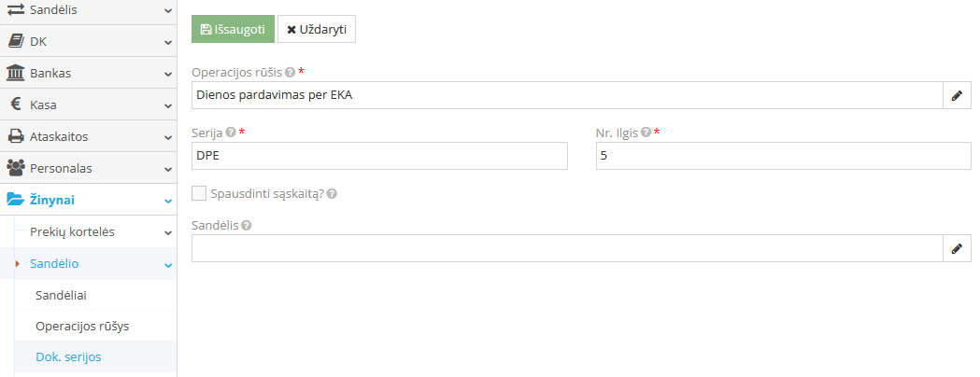Open the Sandėliai menu item
Screen dimensions: 980x377
coord(67,295)
